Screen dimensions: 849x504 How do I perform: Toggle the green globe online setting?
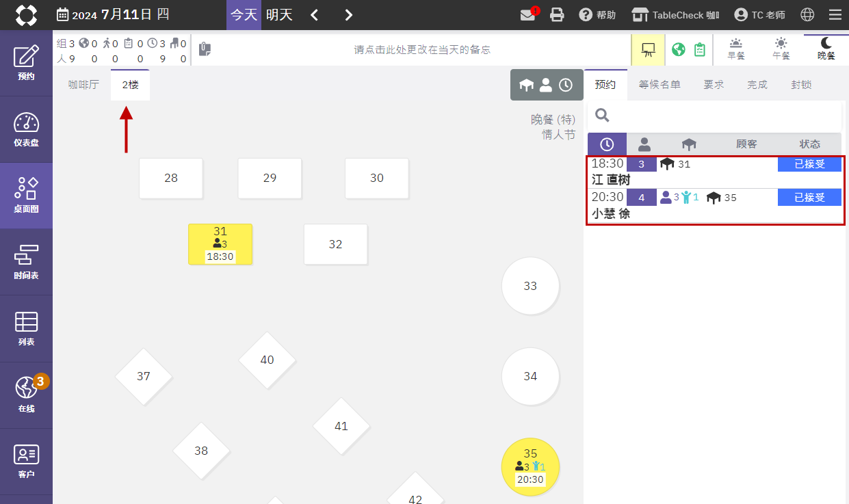[x=678, y=50]
